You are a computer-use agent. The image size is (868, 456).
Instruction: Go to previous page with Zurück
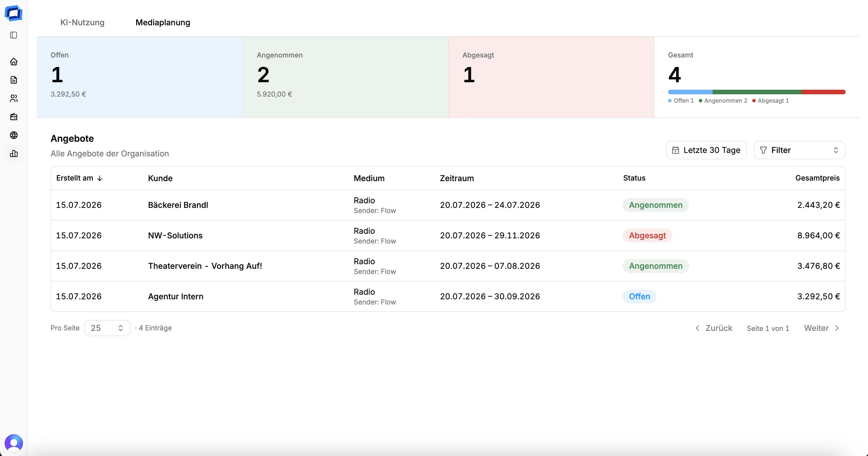[x=714, y=328]
